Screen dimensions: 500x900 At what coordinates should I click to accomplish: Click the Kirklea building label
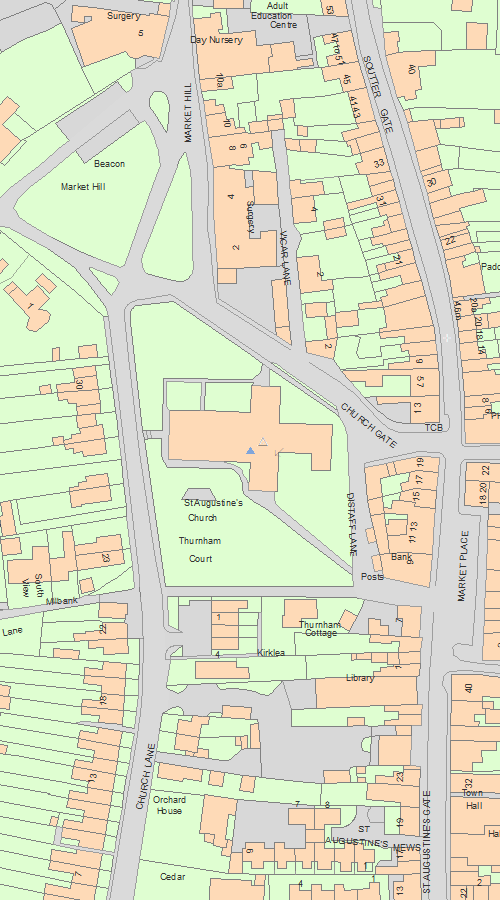(271, 653)
